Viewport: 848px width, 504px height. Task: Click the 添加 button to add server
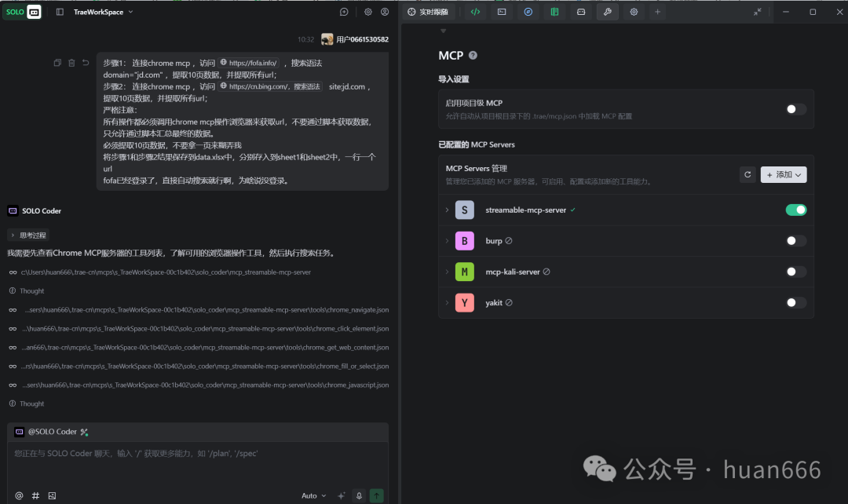point(783,174)
